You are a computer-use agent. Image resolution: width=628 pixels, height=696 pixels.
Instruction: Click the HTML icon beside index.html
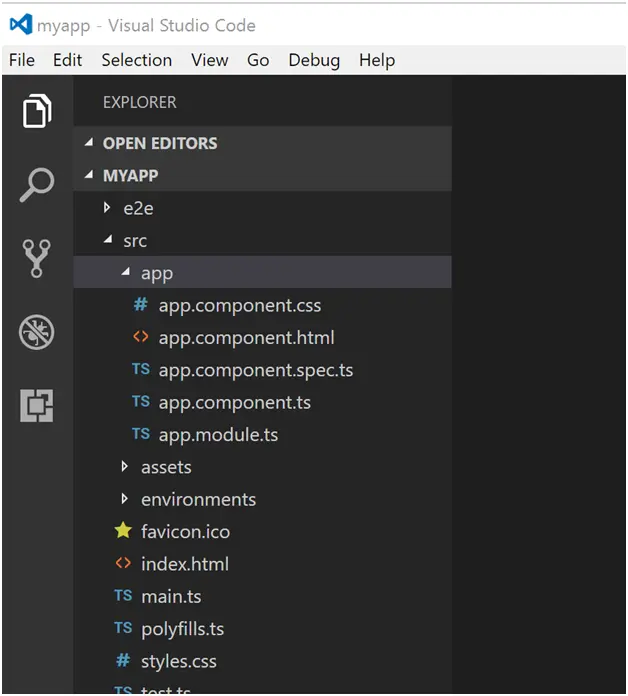tap(123, 563)
